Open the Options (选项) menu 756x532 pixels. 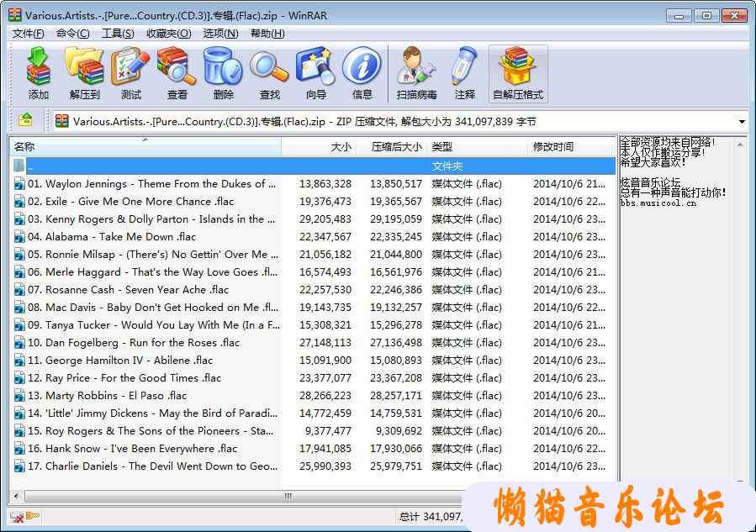221,34
